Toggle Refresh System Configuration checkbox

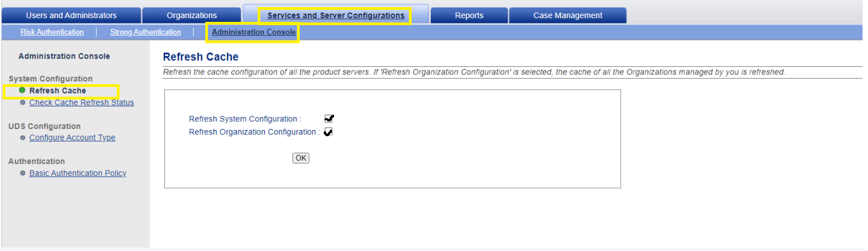point(329,119)
